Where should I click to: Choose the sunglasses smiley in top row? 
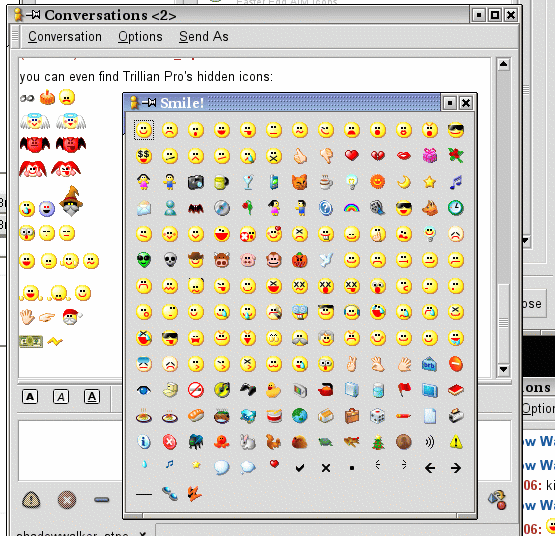tap(456, 130)
